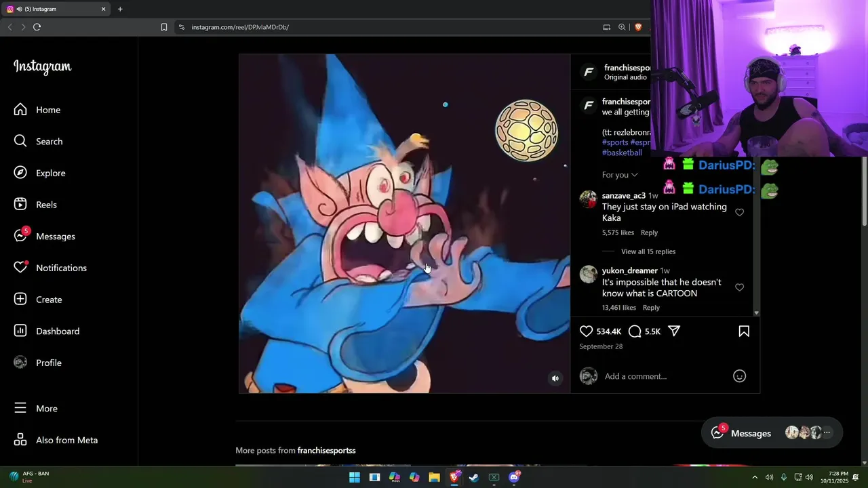Open the Also from Meta menu

(56, 440)
